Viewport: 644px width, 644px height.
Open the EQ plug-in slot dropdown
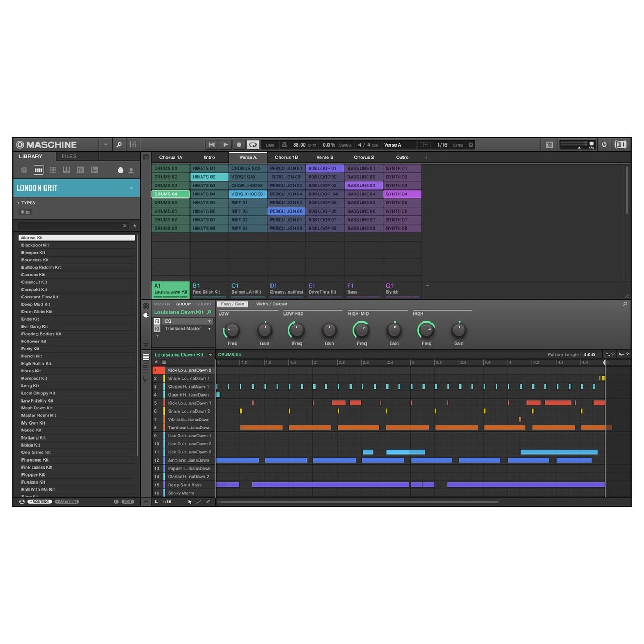click(209, 321)
